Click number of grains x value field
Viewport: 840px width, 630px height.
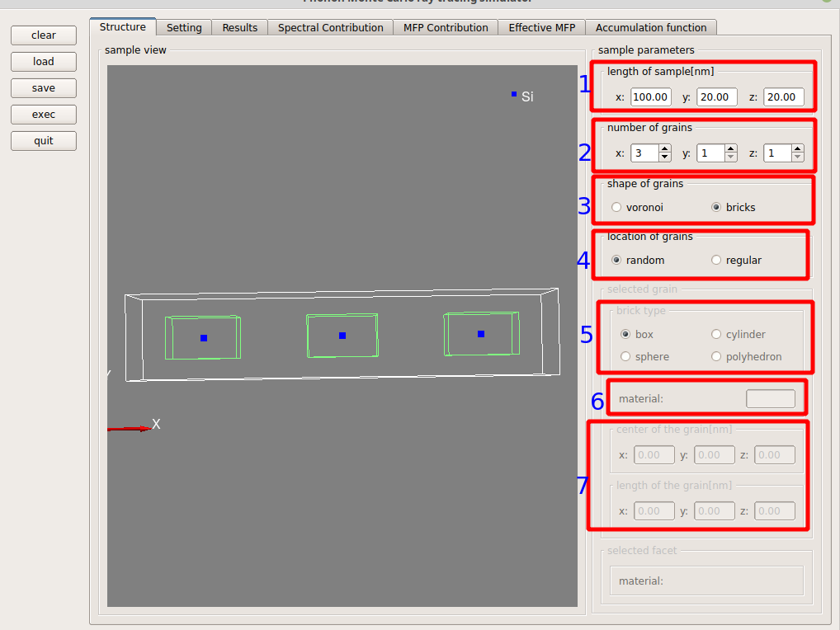pos(644,153)
